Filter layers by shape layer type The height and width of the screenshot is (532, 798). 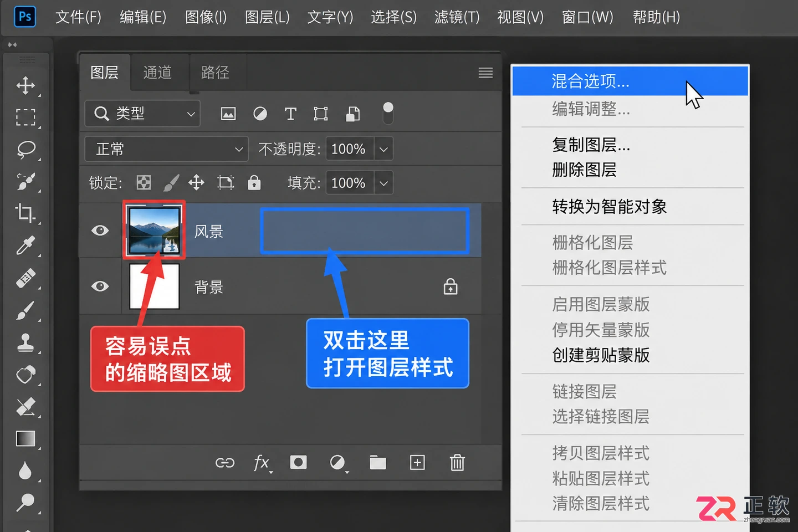point(321,114)
